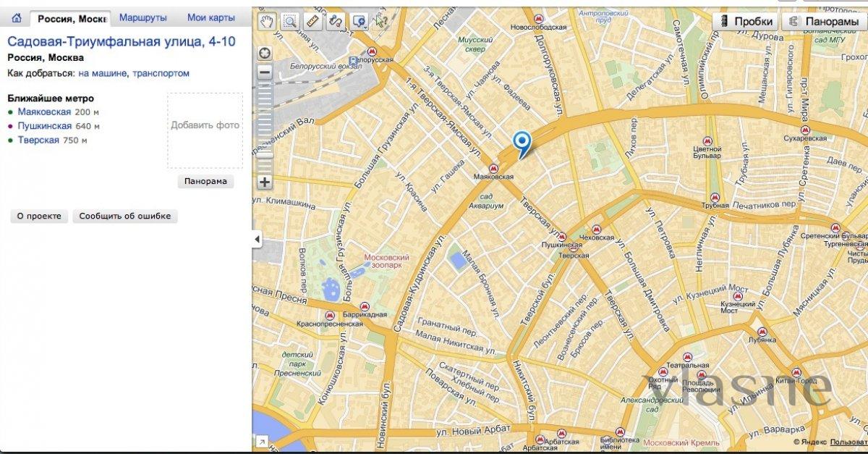Open Тверская metro link in list
868x454 pixels.
[38, 140]
